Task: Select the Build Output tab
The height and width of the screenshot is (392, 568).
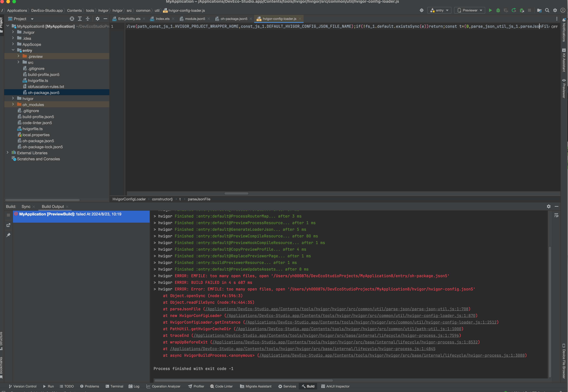Action: [x=53, y=207]
